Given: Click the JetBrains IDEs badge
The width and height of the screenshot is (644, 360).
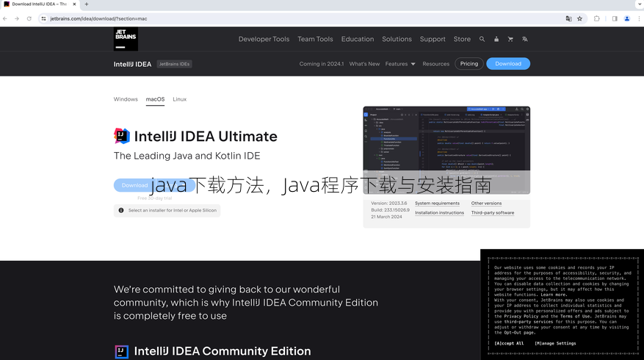Looking at the screenshot, I should click(x=175, y=64).
